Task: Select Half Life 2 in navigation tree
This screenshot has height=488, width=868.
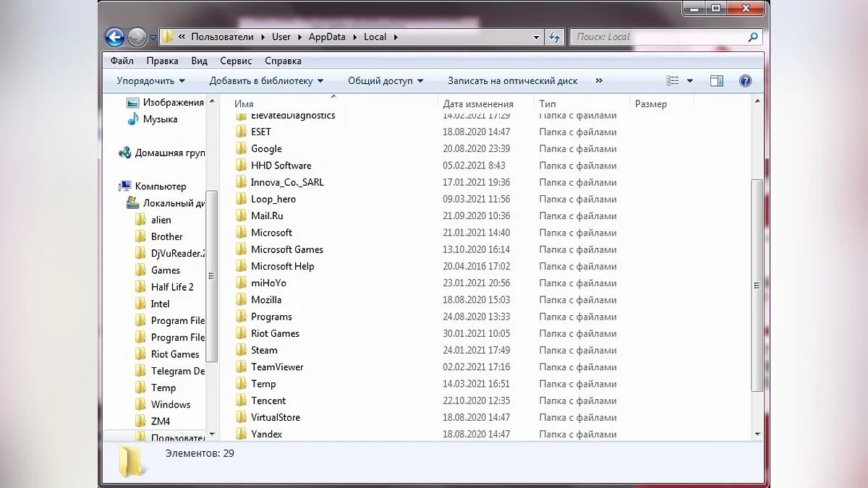Action: tap(172, 287)
